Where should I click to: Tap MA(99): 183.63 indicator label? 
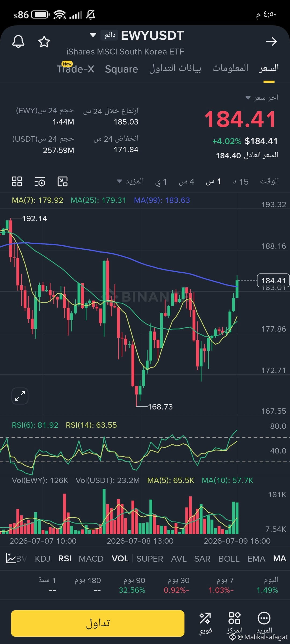[162, 200]
